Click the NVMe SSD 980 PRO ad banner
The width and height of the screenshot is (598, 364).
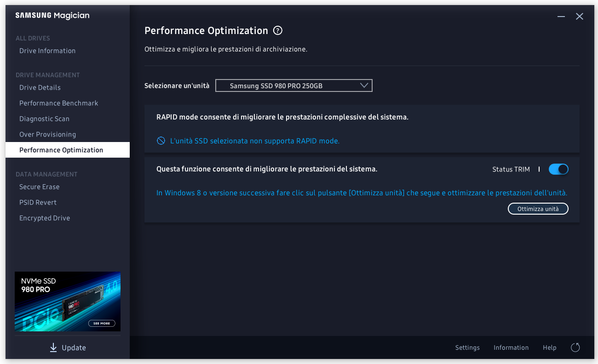click(68, 301)
